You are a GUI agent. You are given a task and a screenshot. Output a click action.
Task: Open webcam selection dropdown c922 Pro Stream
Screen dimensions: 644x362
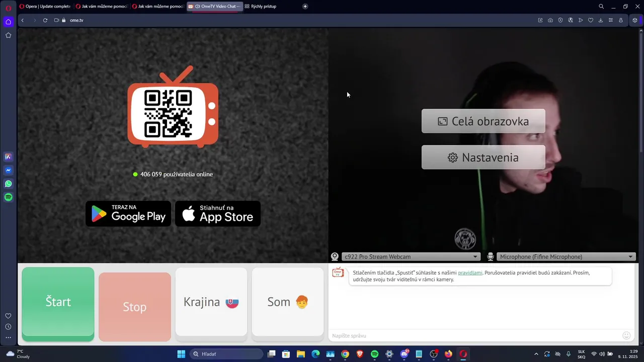(411, 256)
